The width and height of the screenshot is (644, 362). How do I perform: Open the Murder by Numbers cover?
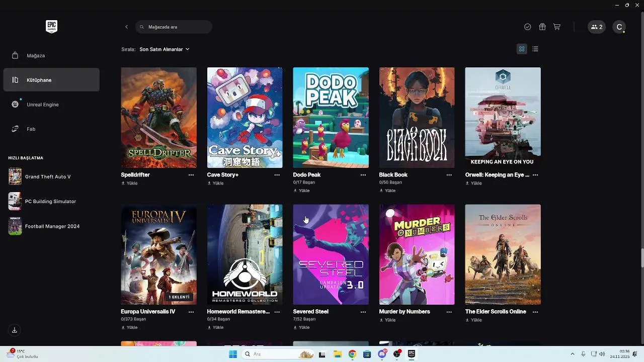coord(417,254)
